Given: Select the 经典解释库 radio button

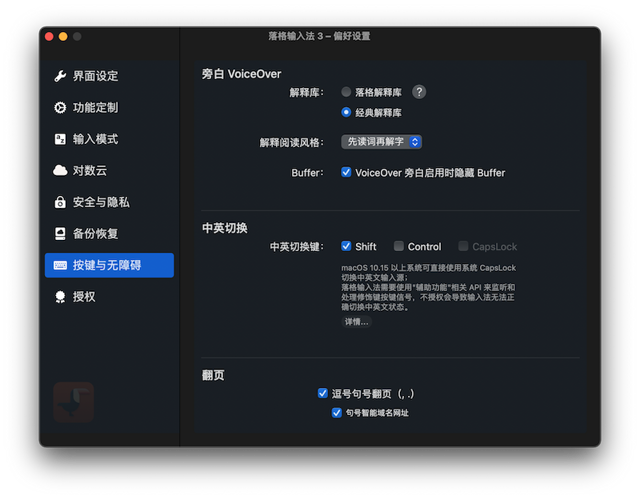Looking at the screenshot, I should [x=346, y=112].
